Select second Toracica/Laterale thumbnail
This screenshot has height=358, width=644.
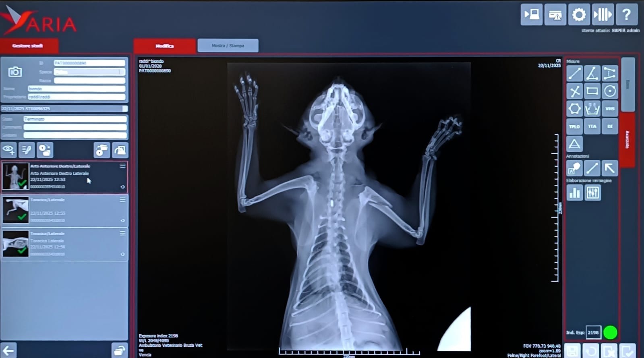[x=16, y=210]
